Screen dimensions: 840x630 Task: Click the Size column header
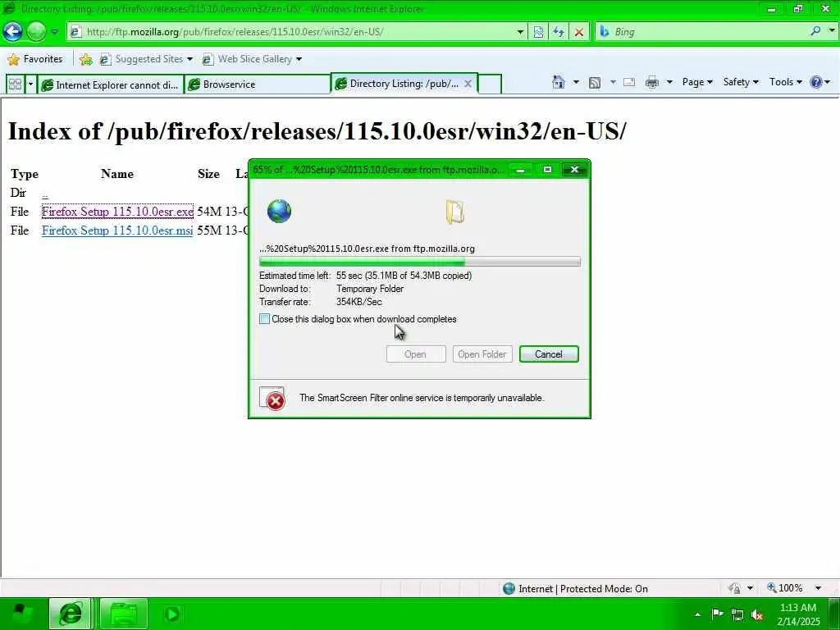pyautogui.click(x=208, y=174)
